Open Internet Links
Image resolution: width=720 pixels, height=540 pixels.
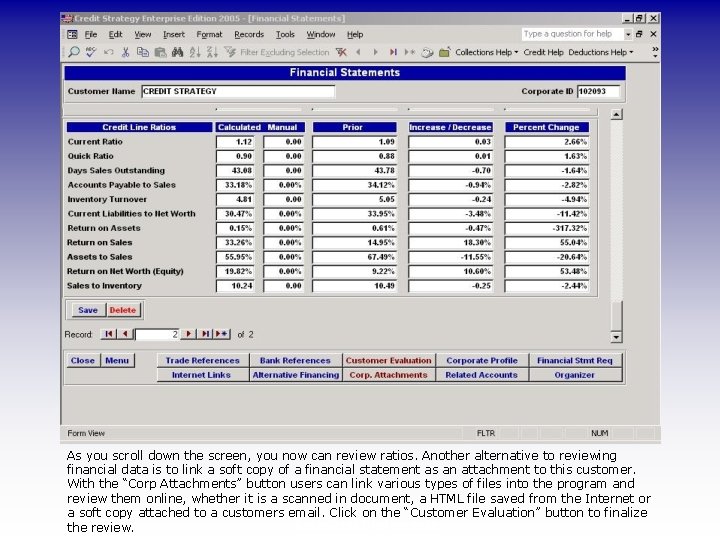tap(201, 375)
